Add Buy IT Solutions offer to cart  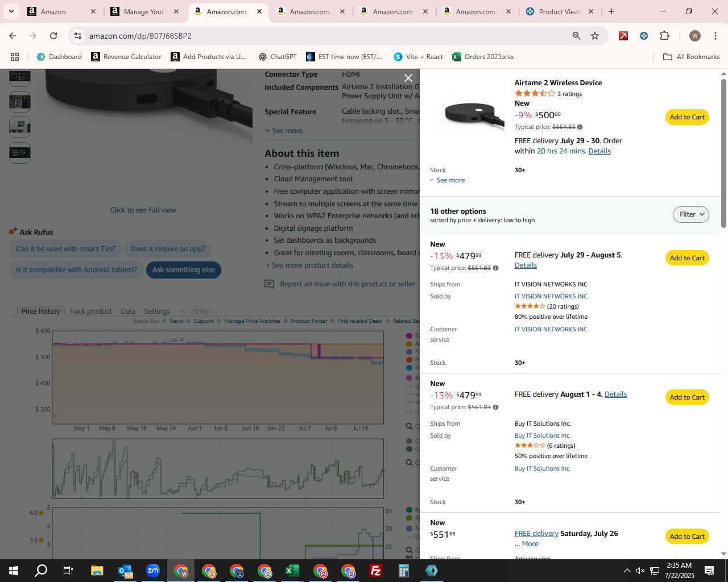pyautogui.click(x=687, y=397)
